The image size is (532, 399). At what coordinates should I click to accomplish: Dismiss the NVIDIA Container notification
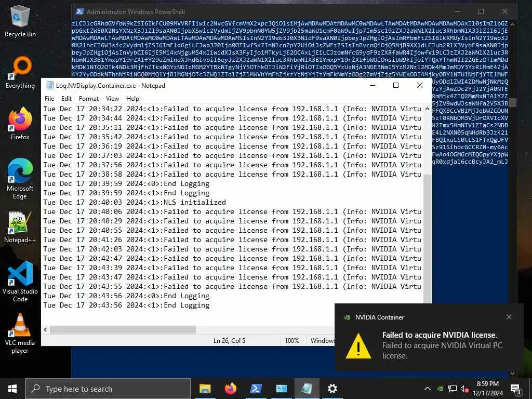(x=509, y=317)
